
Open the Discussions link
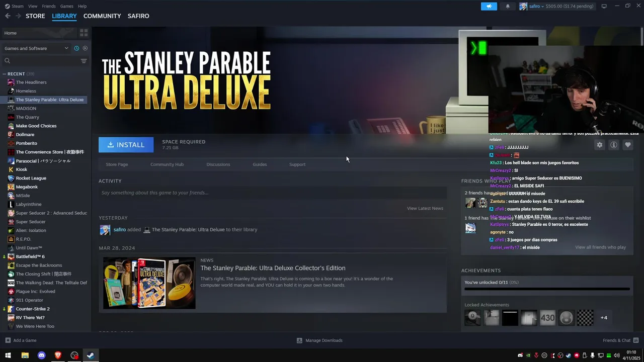[218, 164]
